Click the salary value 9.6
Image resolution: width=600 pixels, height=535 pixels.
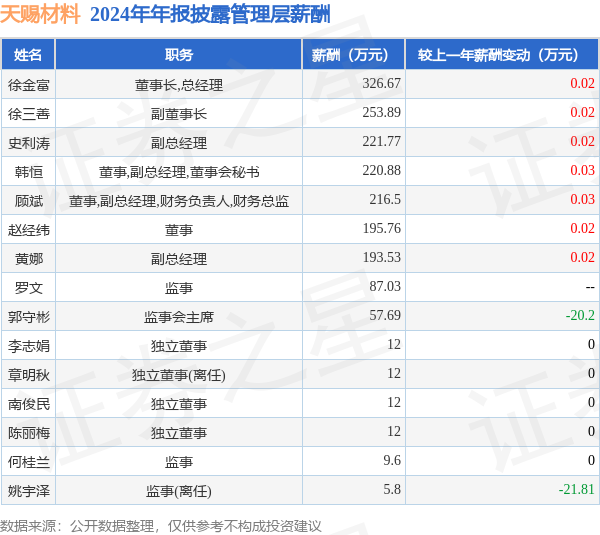click(392, 460)
